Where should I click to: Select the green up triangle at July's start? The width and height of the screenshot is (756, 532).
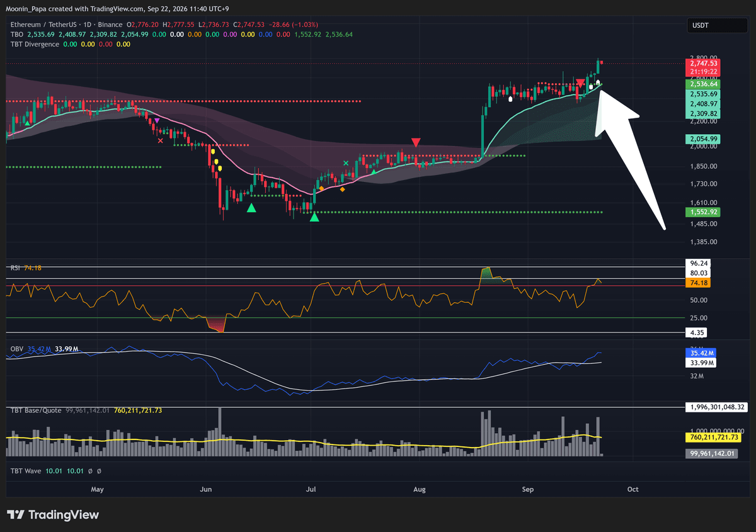click(x=314, y=218)
